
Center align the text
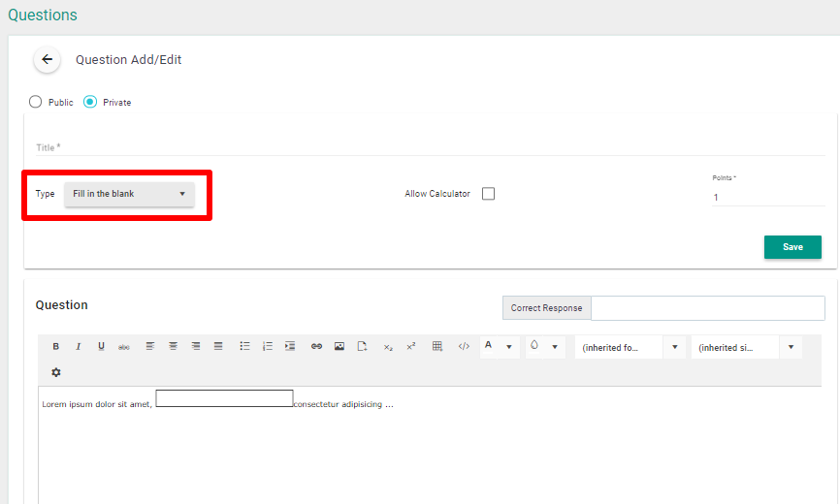point(173,347)
